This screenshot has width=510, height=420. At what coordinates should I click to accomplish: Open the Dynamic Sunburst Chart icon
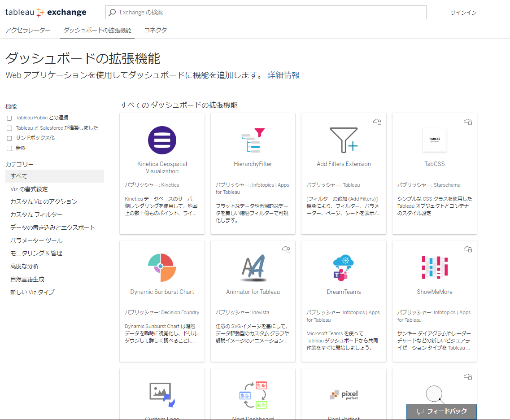click(162, 267)
